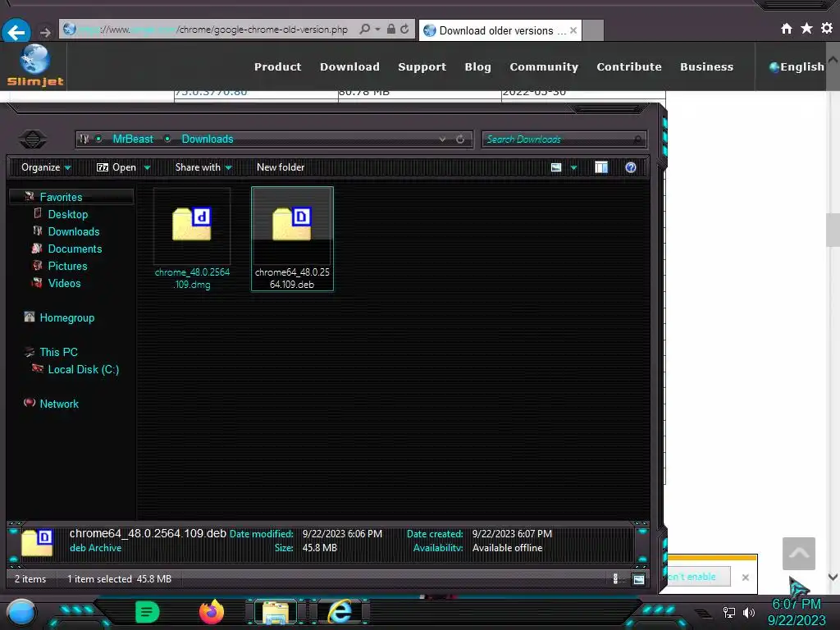Expand the Open button dropdown arrow

(x=147, y=167)
